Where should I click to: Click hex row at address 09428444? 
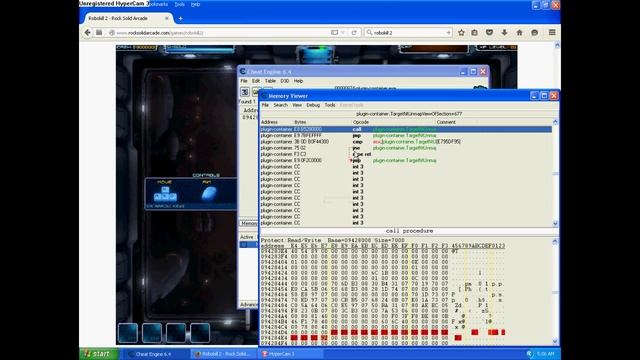pos(383,284)
